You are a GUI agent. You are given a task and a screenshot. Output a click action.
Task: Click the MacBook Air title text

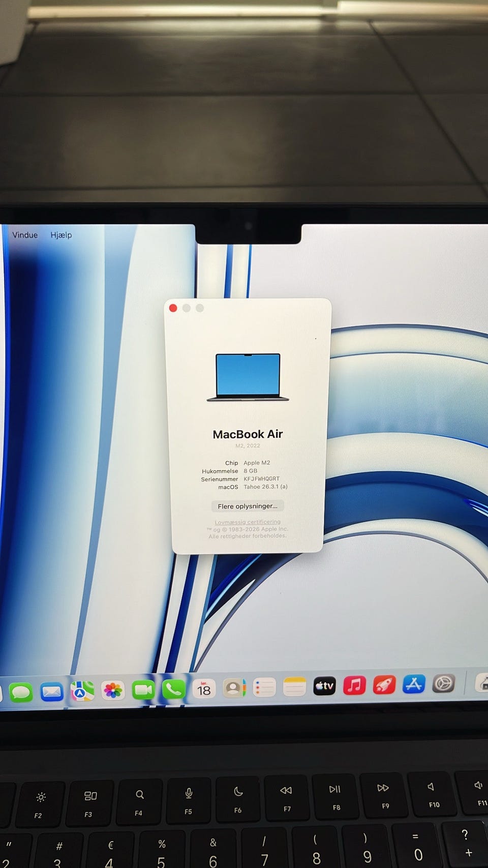coord(248,434)
